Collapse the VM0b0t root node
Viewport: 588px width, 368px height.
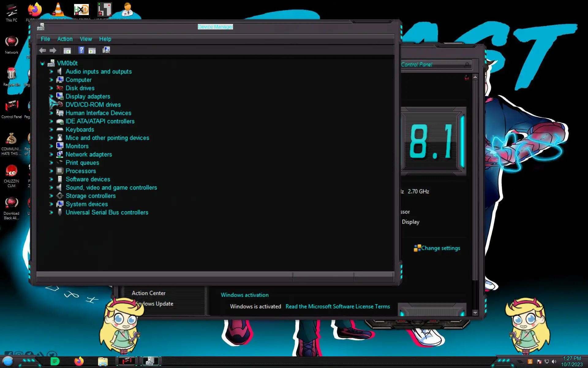click(x=42, y=63)
